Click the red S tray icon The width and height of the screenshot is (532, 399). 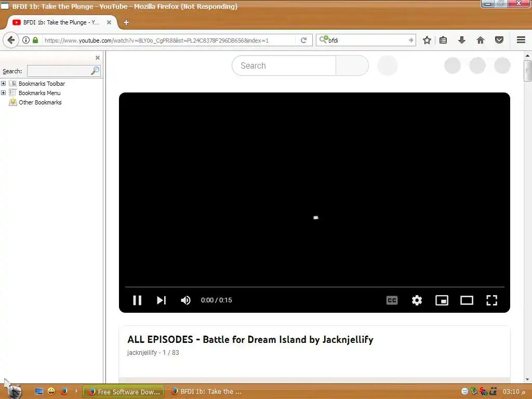(x=484, y=392)
